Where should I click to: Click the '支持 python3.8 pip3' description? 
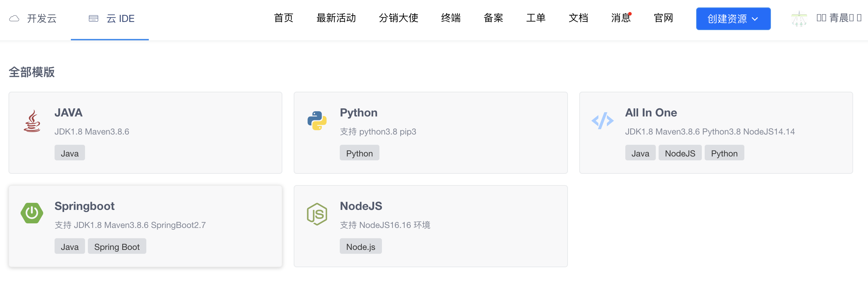click(378, 132)
